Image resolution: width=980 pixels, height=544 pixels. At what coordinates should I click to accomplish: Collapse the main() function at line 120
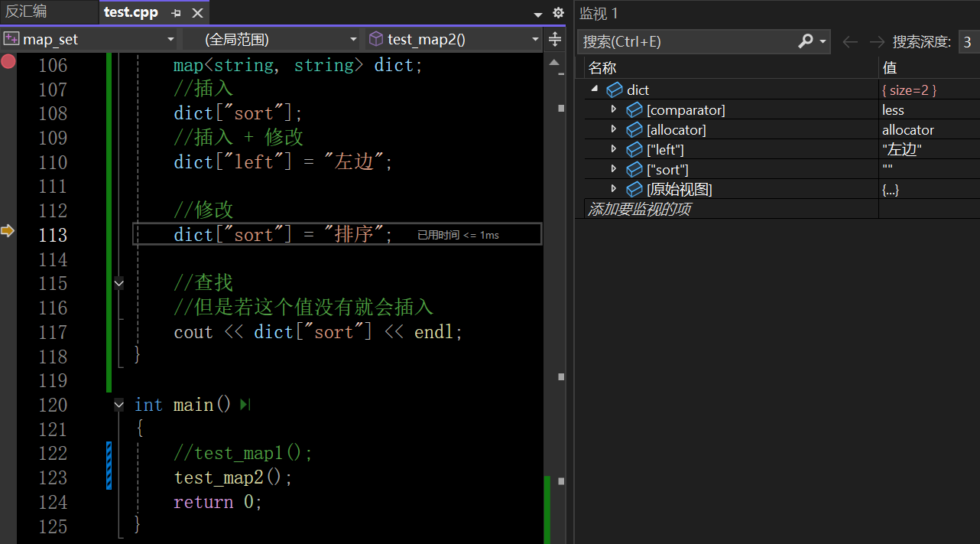pyautogui.click(x=118, y=404)
